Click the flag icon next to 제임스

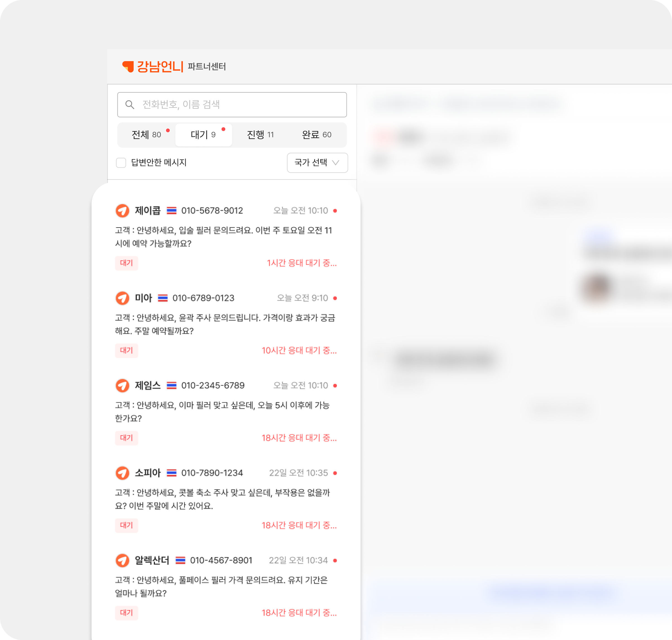[172, 386]
